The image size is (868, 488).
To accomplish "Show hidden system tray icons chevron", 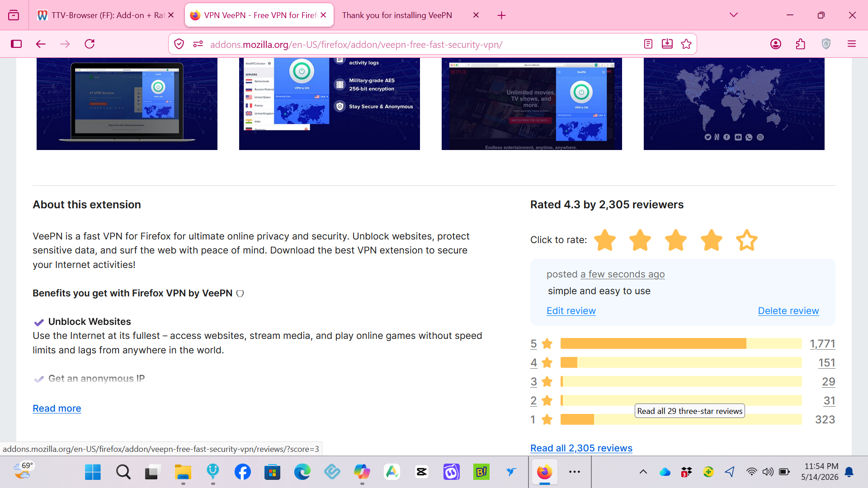I will point(643,472).
